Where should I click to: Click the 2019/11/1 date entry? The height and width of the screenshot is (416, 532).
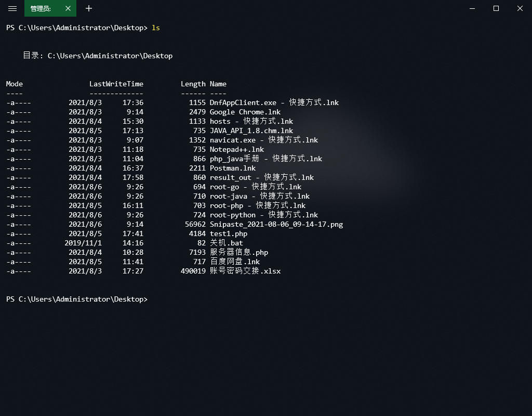pyautogui.click(x=83, y=243)
